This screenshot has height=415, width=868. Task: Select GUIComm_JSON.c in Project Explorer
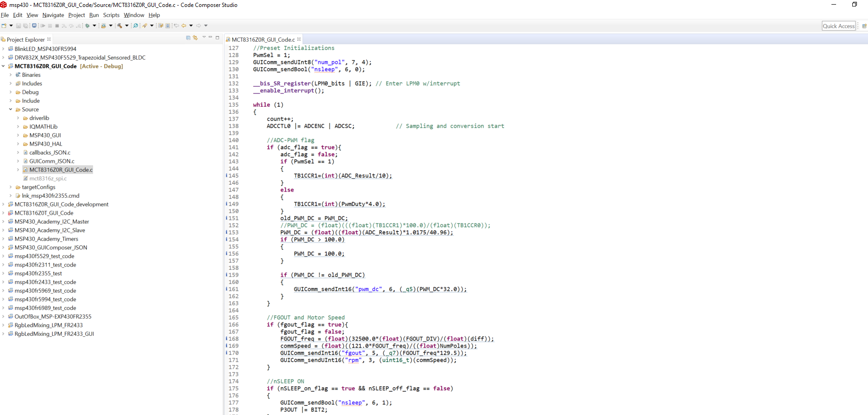tap(51, 161)
